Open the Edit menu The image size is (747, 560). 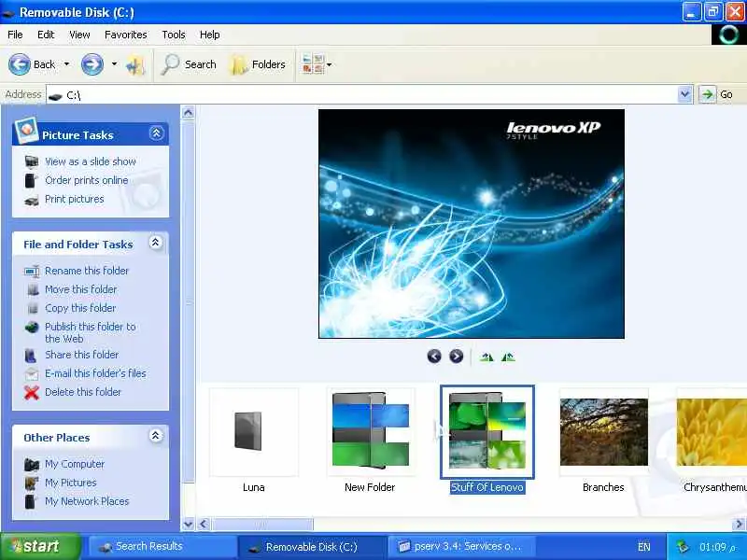(x=46, y=35)
